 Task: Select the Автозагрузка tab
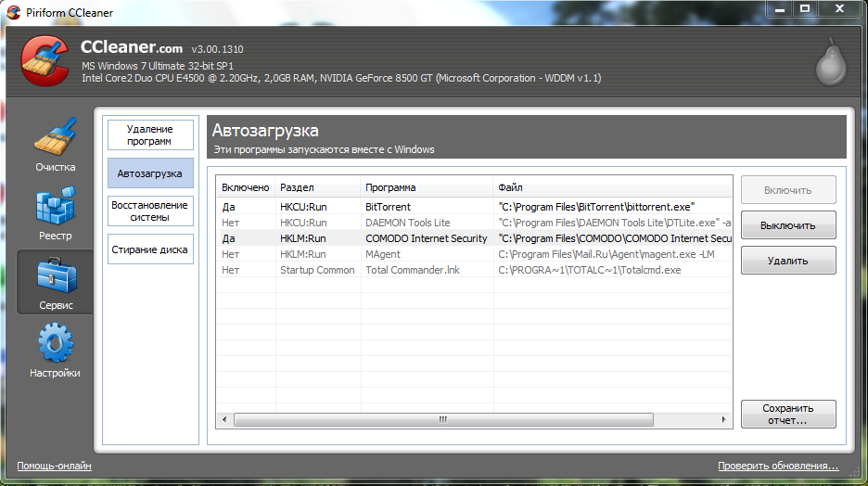(150, 173)
